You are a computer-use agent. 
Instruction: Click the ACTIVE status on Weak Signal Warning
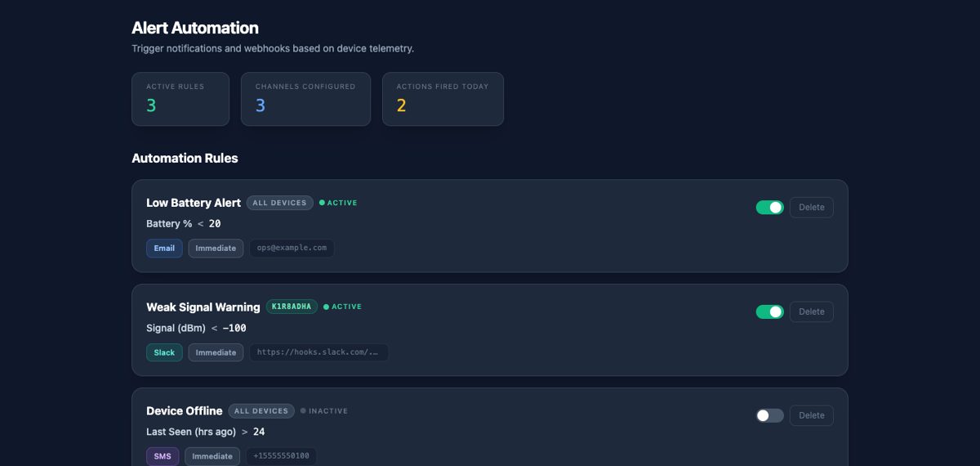(342, 307)
